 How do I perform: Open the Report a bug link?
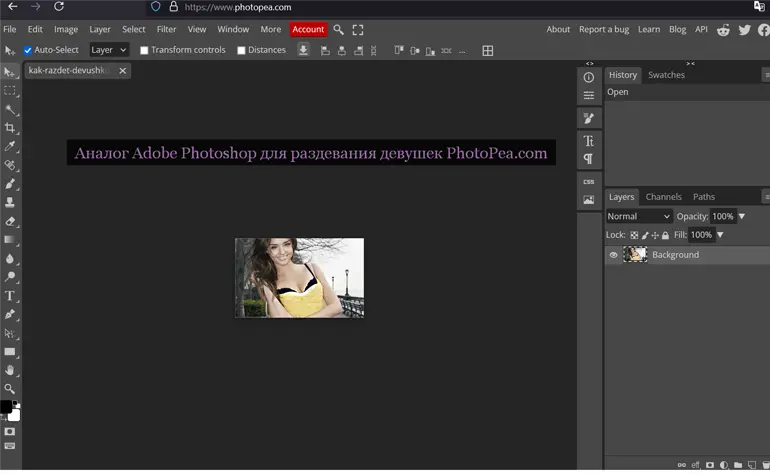pos(604,29)
